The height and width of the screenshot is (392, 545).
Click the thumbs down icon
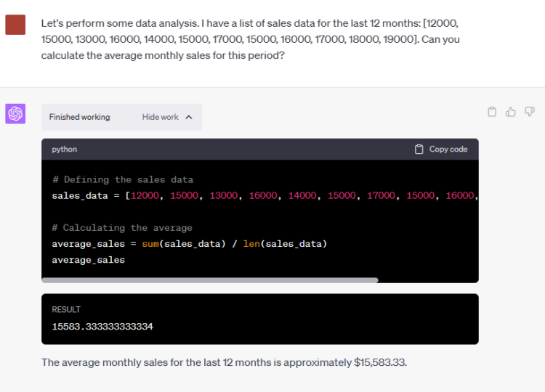click(x=530, y=112)
